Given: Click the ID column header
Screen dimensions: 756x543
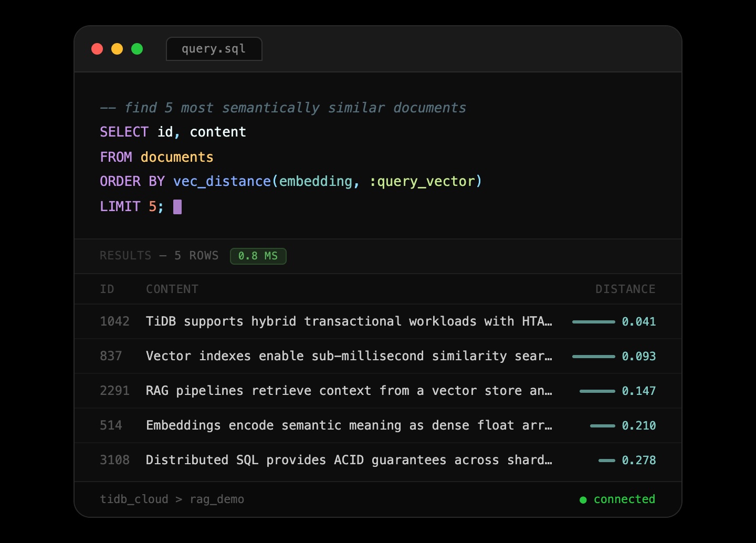Looking at the screenshot, I should click(107, 289).
